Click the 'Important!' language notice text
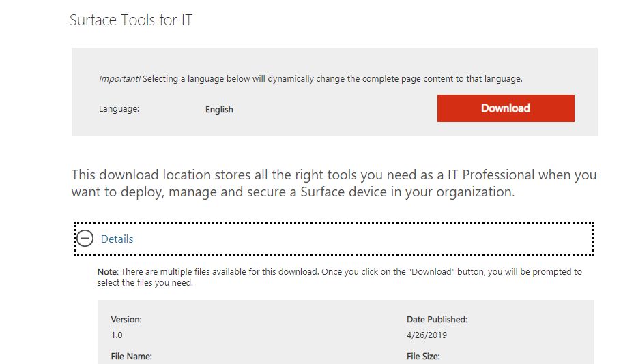636x364 pixels. tap(310, 78)
